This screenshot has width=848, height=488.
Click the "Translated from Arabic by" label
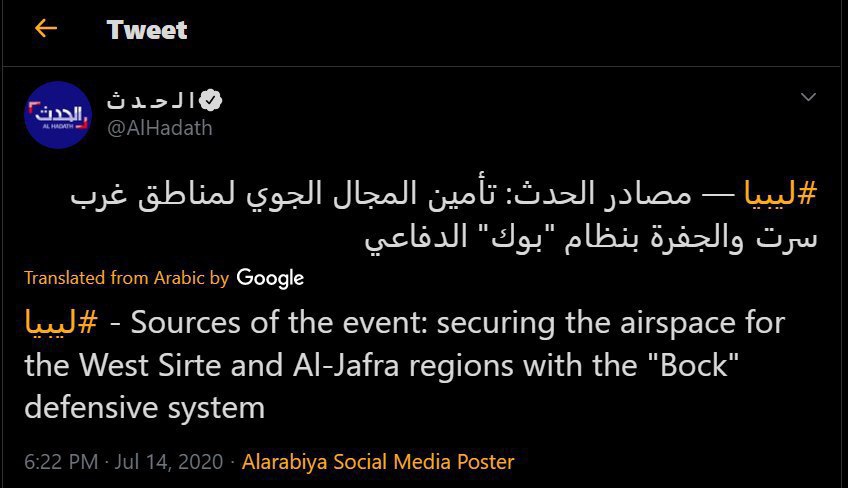[127, 278]
